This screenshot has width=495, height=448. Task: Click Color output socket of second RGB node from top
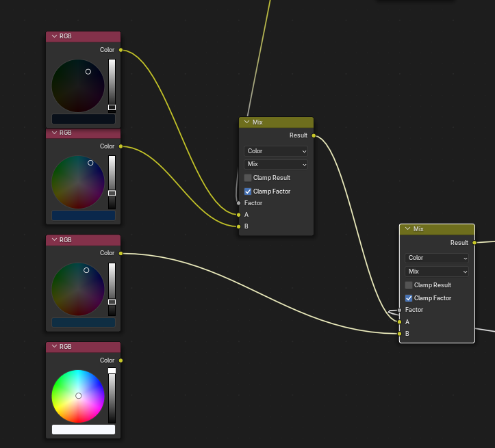coord(120,146)
